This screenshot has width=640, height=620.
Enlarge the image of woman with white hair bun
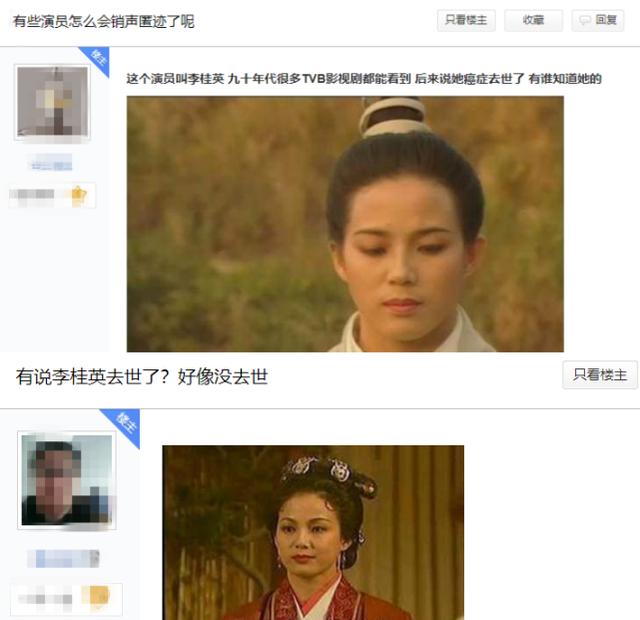[x=345, y=224]
